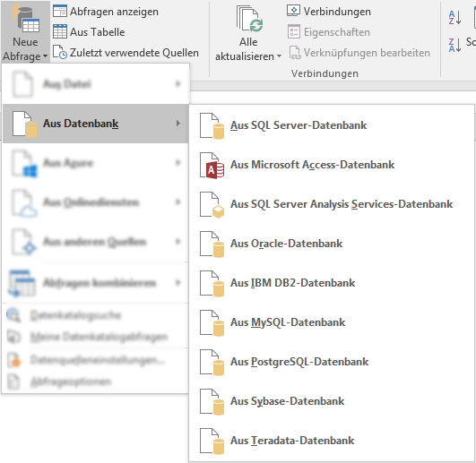The width and height of the screenshot is (476, 463).
Task: Click the Teradata-Datenbank icon
Action: coord(212,442)
